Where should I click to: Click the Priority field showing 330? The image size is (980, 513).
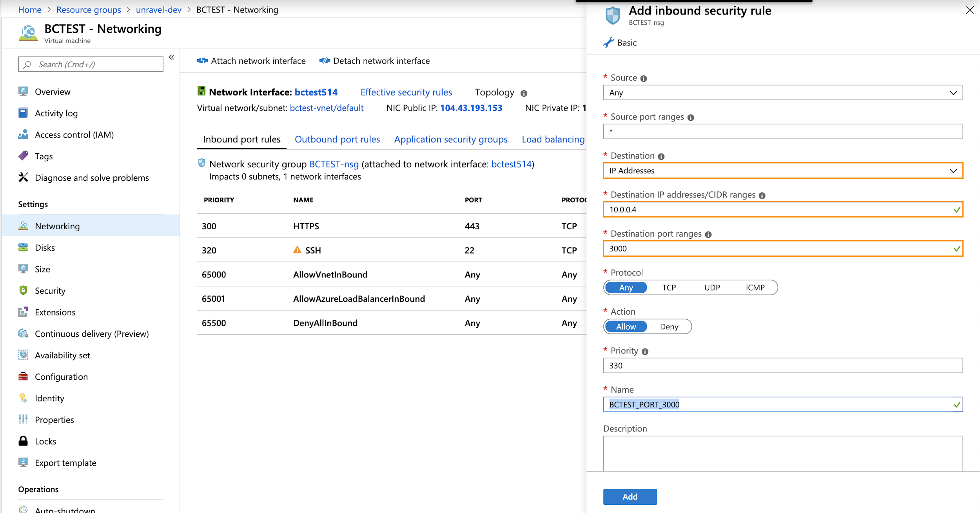[x=783, y=365]
